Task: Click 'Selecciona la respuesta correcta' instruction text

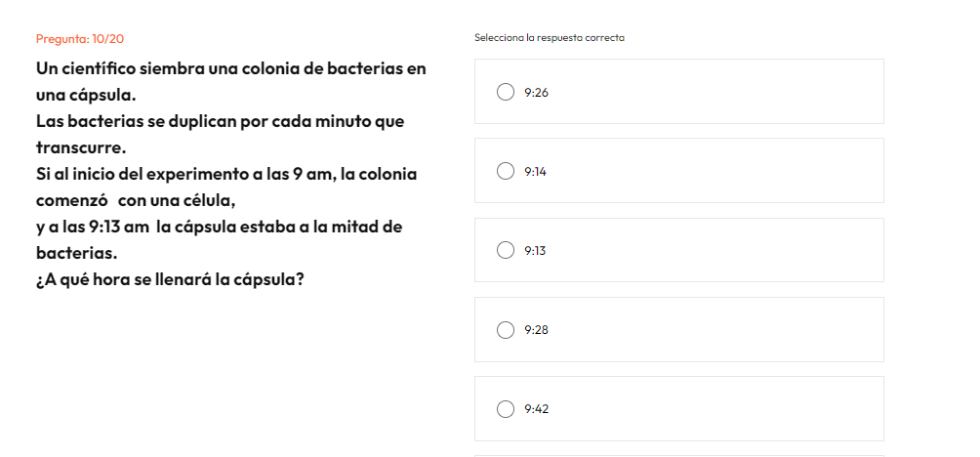Action: pyautogui.click(x=549, y=38)
